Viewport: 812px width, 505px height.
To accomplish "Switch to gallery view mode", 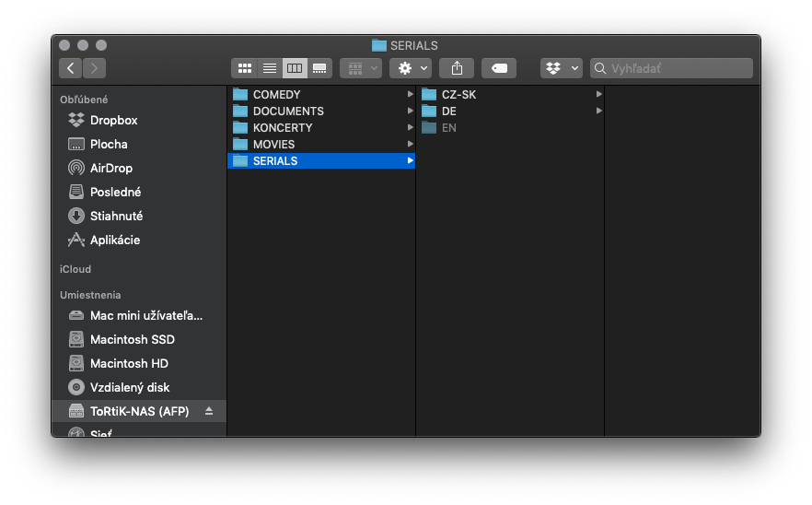I will [319, 68].
